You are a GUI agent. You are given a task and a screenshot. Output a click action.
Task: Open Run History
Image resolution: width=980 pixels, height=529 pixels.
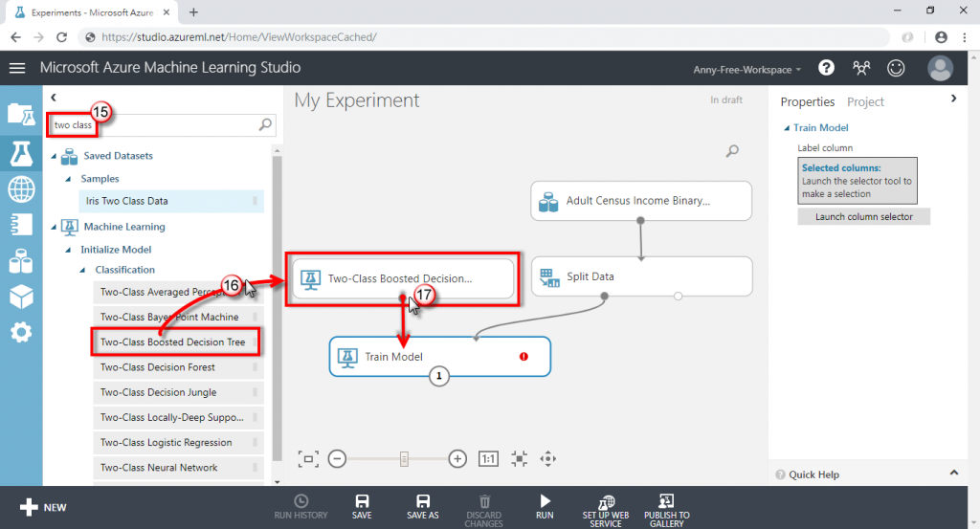coord(301,507)
